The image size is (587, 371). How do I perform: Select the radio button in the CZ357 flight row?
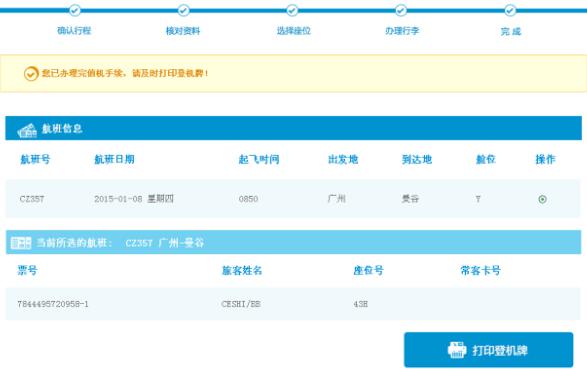coord(542,199)
